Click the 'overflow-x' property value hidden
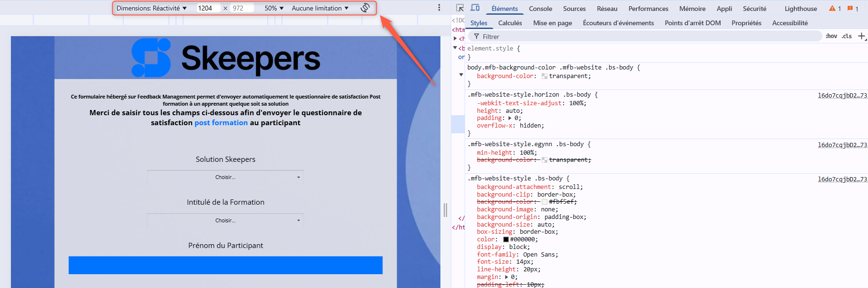 (x=530, y=126)
